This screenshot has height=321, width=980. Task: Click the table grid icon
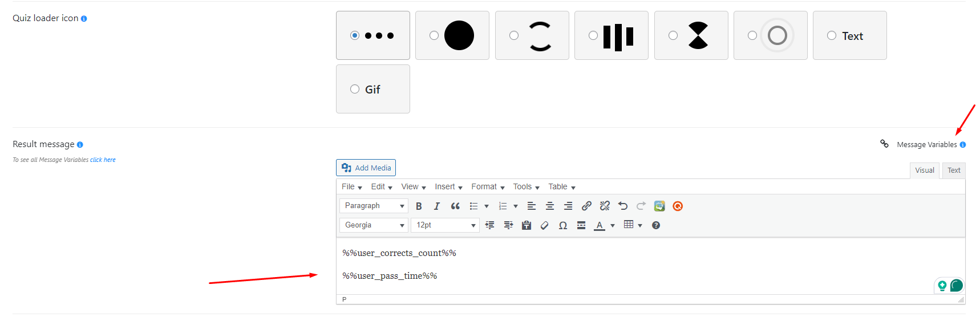629,225
